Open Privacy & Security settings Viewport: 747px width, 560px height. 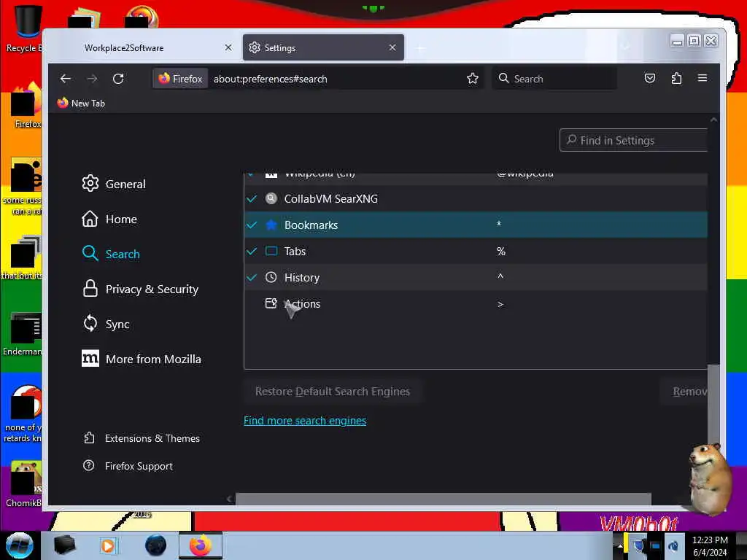coord(140,289)
